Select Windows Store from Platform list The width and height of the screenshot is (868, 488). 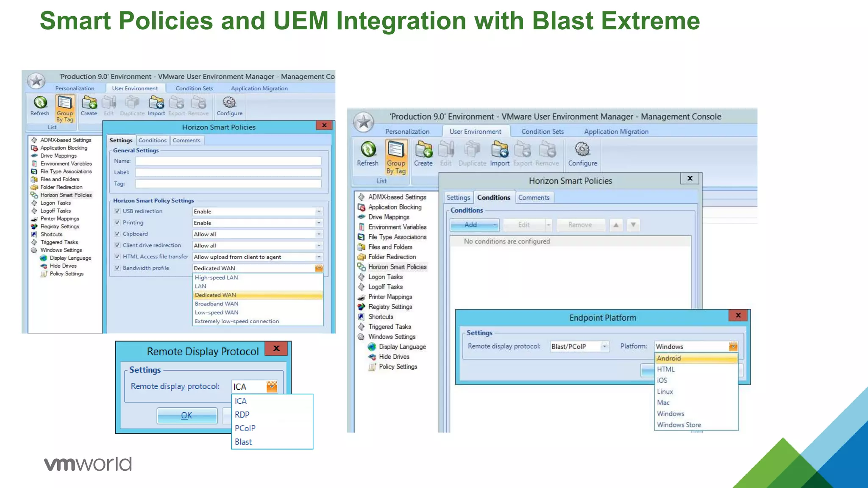click(696, 425)
